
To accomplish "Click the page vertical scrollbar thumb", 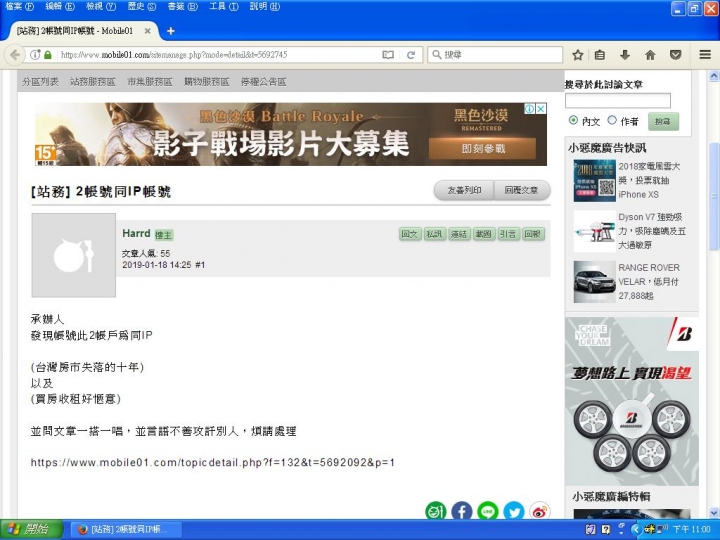I will coord(714,197).
